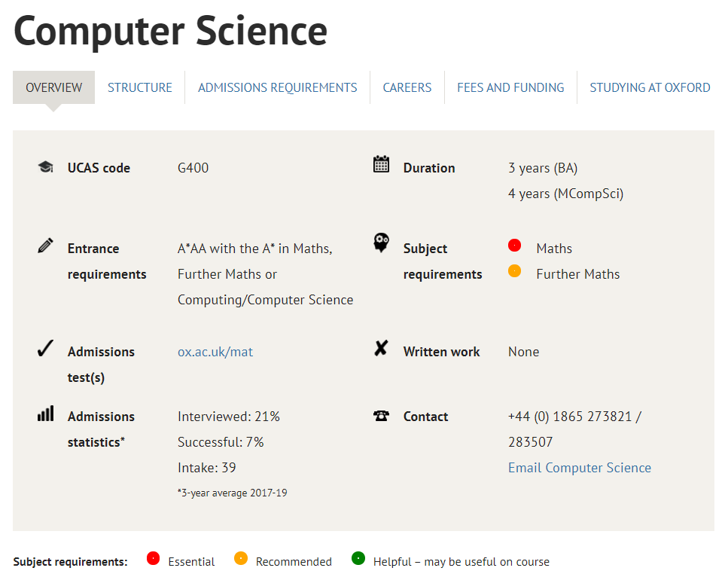Go to the Fees and Funding tab
Image resolution: width=728 pixels, height=577 pixels.
510,87
